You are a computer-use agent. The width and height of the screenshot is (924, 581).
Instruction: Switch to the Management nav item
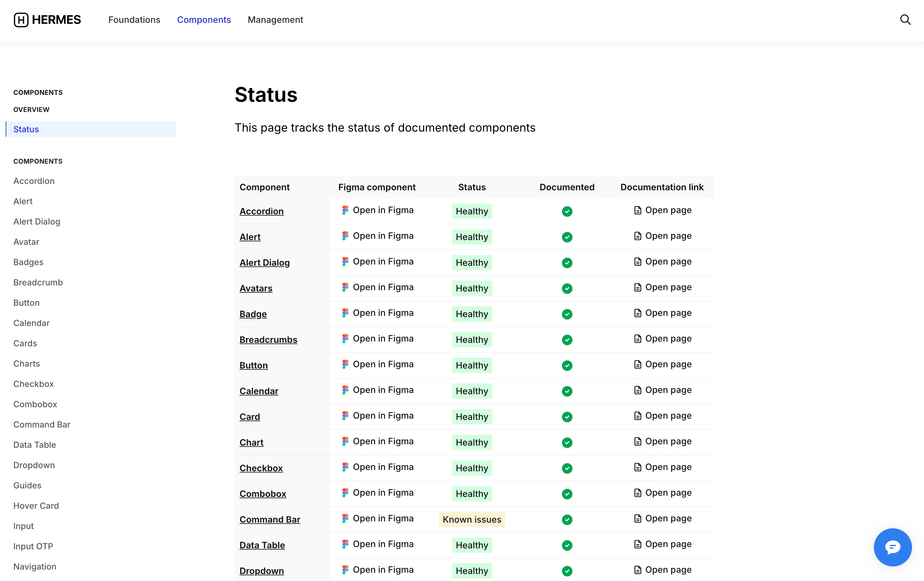[x=275, y=20]
